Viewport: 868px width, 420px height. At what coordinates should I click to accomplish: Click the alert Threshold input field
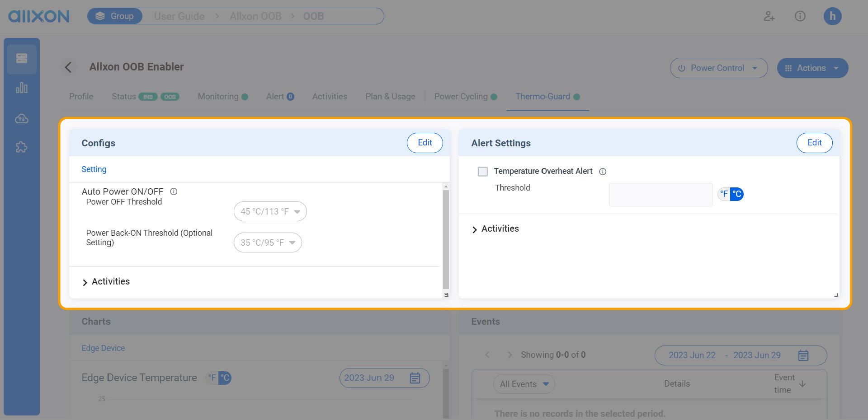tap(660, 195)
